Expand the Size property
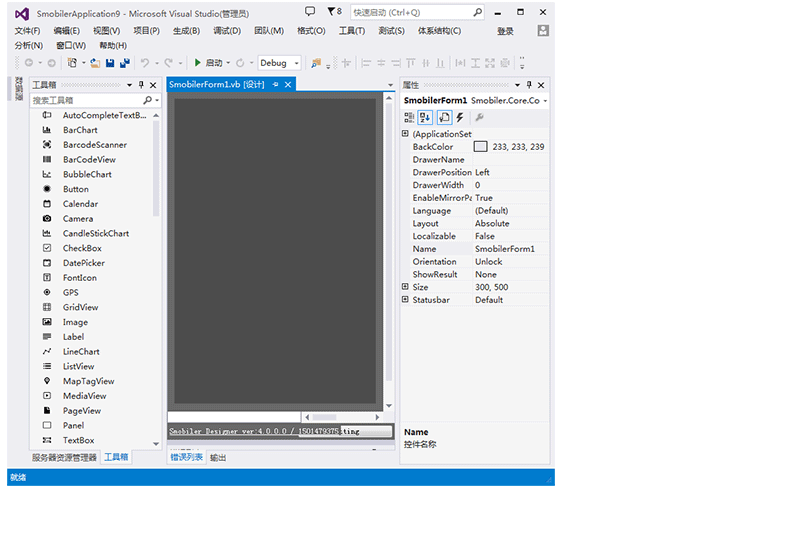This screenshot has width=788, height=560. pos(405,287)
